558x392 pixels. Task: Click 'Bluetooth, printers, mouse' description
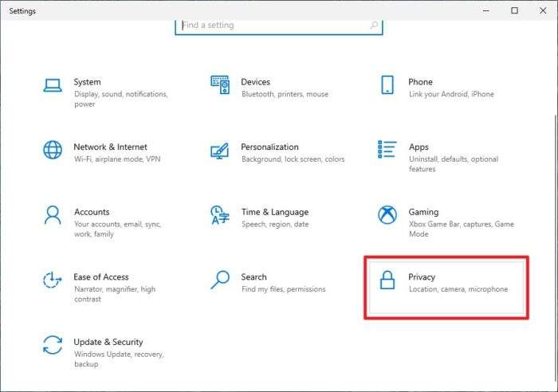(285, 94)
